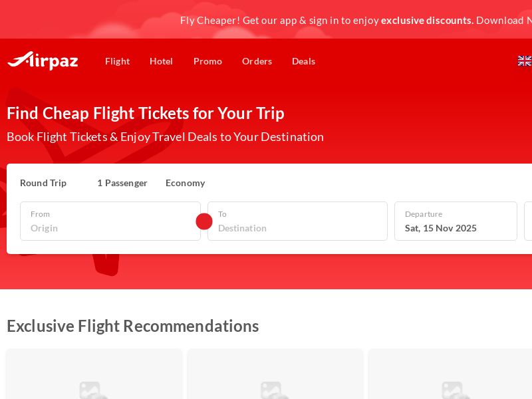Image resolution: width=532 pixels, height=399 pixels.
Task: Open the first flight recommendation card
Action: click(94, 376)
